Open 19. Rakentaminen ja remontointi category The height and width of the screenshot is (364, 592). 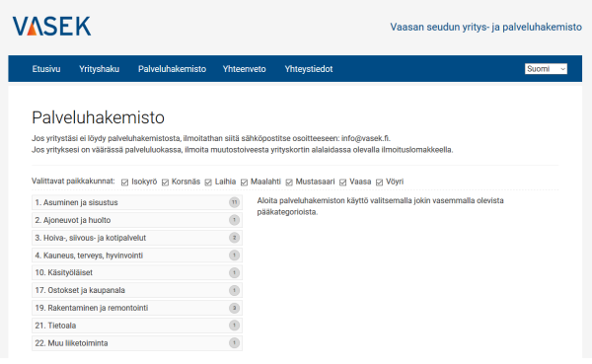[137, 308]
